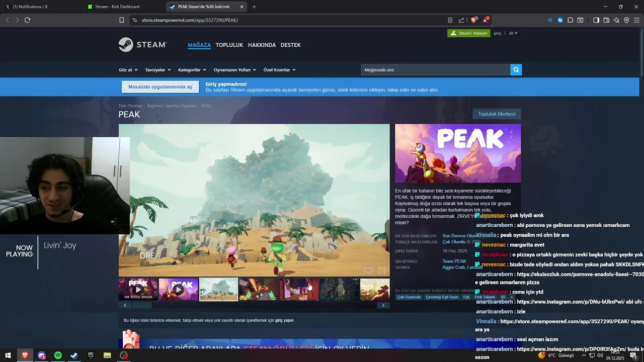Click the blue search magnifier button
The image size is (644, 362).
tap(516, 70)
